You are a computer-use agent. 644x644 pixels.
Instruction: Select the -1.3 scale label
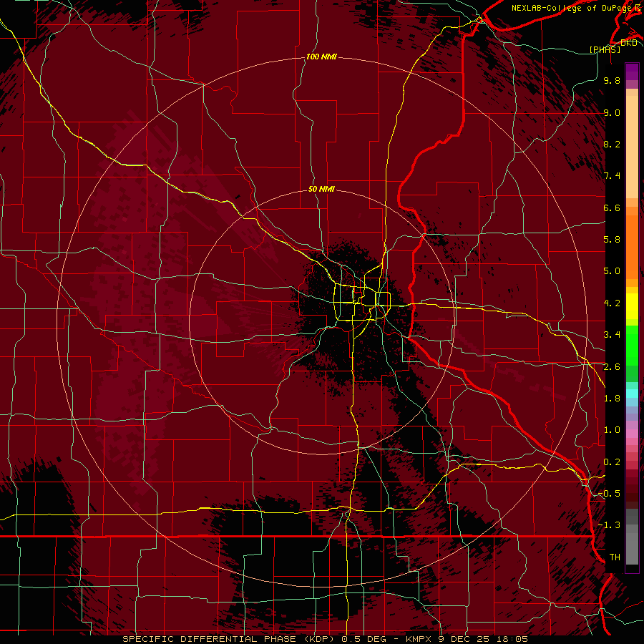pos(609,525)
